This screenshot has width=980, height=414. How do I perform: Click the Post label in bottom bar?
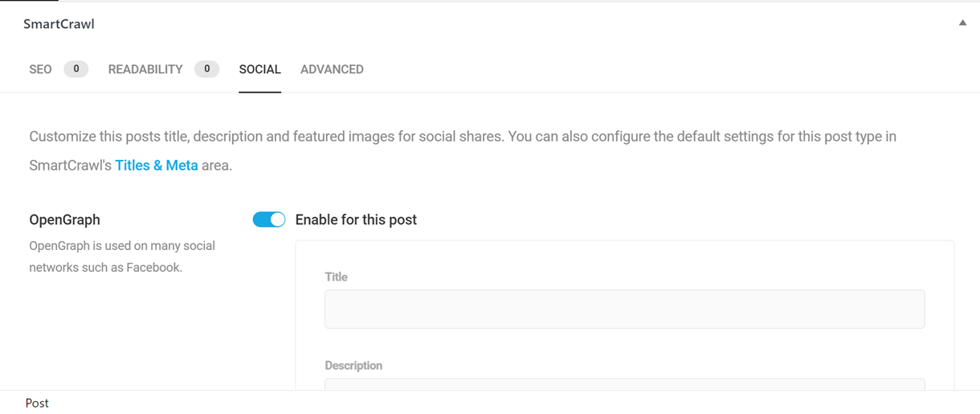tap(37, 403)
